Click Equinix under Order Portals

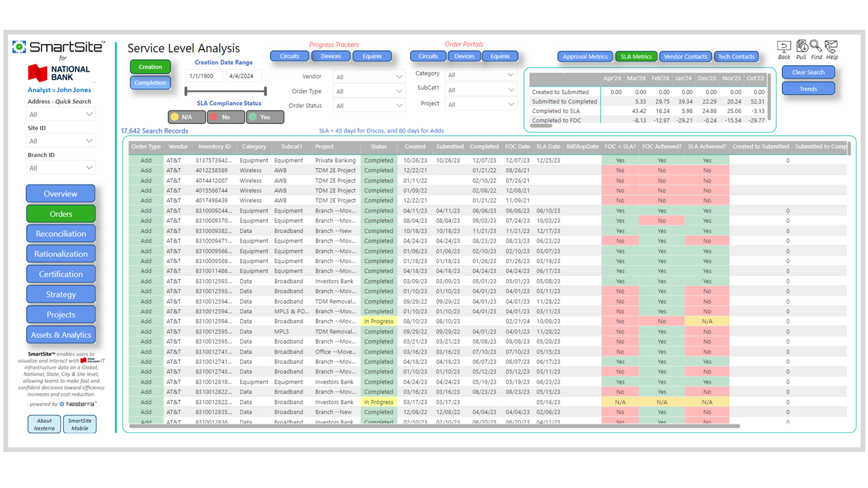(500, 56)
